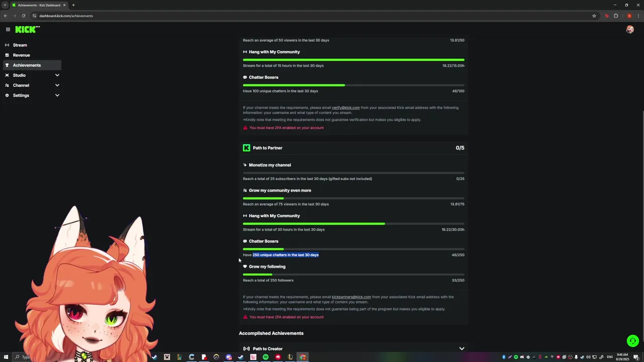The width and height of the screenshot is (644, 362).
Task: Click the taskbar clock showing 9:46 AM
Action: coord(622,357)
